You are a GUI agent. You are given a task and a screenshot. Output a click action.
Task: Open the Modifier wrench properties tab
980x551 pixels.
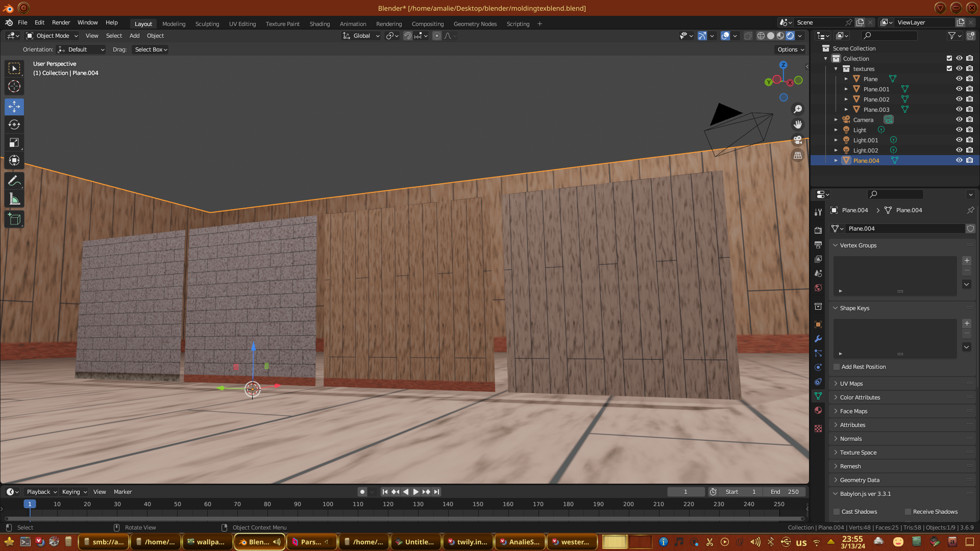[x=818, y=339]
